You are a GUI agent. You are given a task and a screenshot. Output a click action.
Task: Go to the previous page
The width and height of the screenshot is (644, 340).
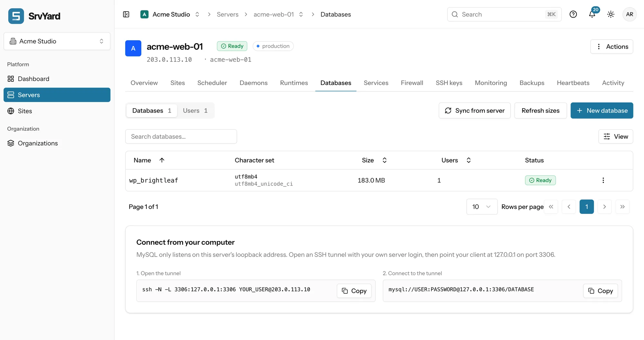(x=569, y=207)
